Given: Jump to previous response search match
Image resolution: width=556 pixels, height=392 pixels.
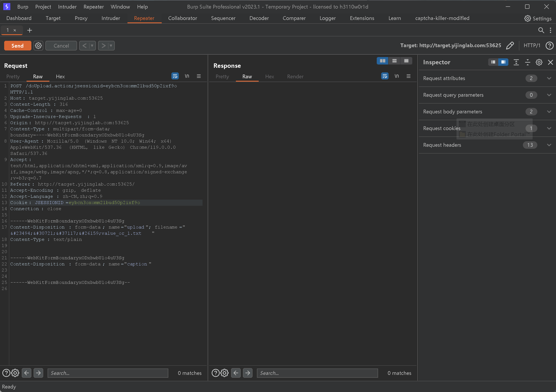Looking at the screenshot, I should click(x=236, y=373).
